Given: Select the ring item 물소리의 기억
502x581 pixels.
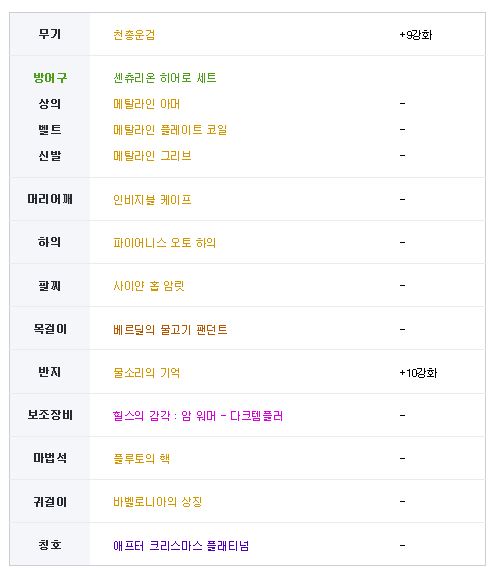Looking at the screenshot, I should (x=146, y=373).
